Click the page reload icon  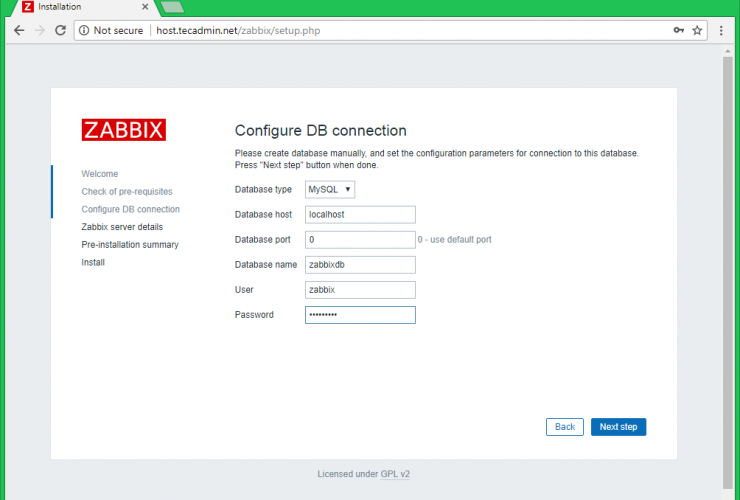pos(60,31)
